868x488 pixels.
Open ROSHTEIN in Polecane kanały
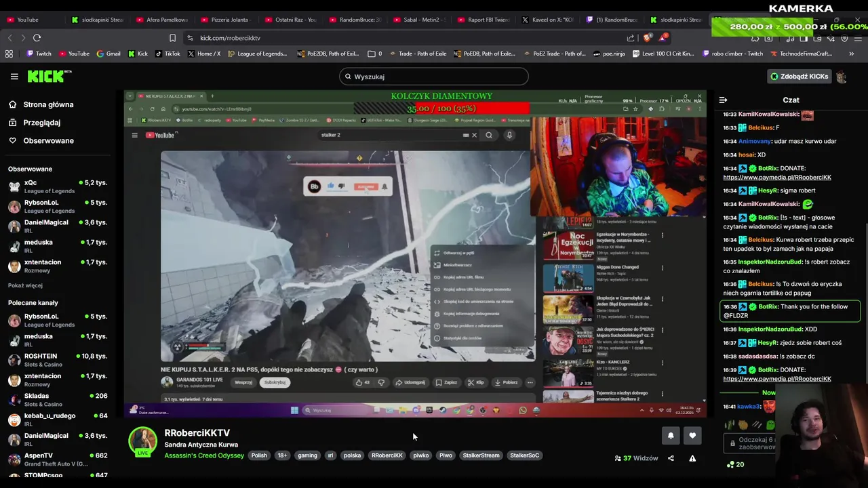tap(58, 360)
